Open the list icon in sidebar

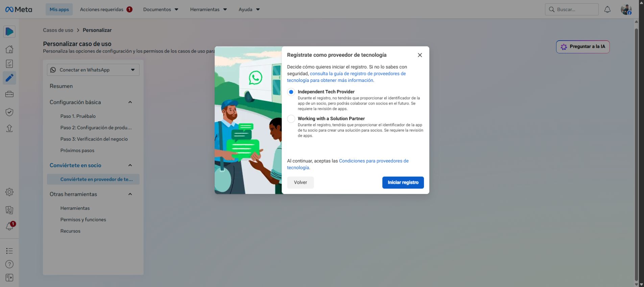9,251
